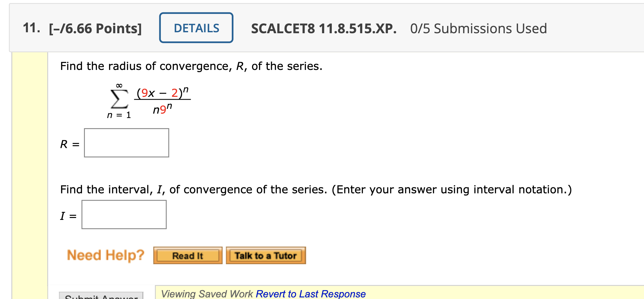This screenshot has width=644, height=299.
Task: Click the R answer input field
Action: [x=126, y=142]
